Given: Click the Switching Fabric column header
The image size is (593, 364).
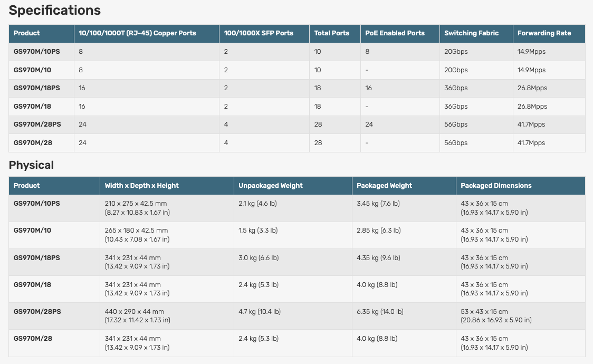Looking at the screenshot, I should click(x=471, y=33).
